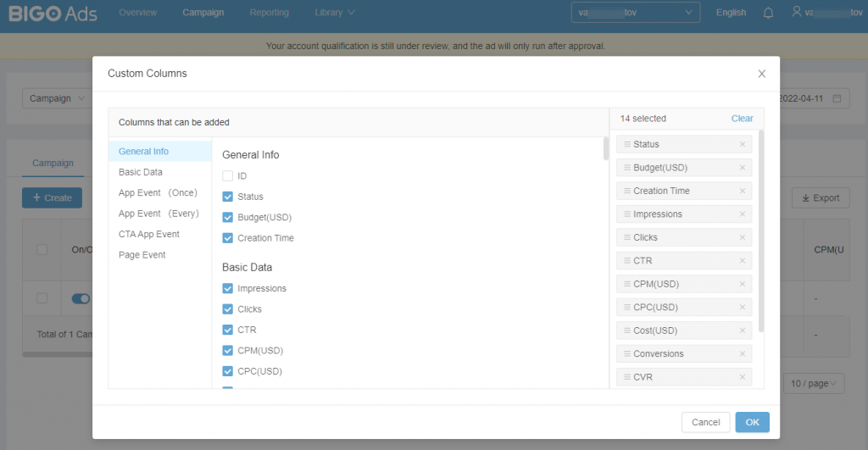Confirm columns with the OK button
The image size is (868, 450).
(x=752, y=422)
